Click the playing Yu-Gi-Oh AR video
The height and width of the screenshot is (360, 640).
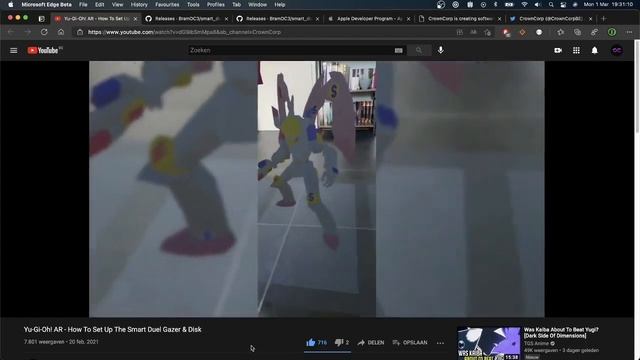317,189
